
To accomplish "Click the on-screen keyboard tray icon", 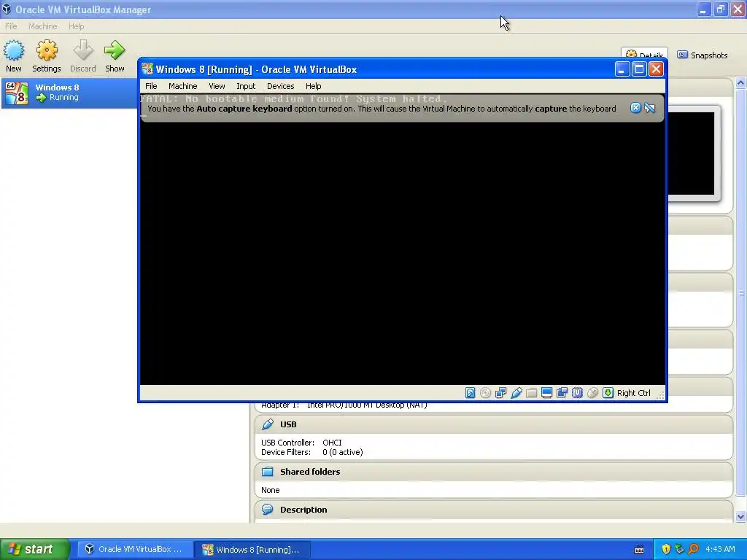I will click(639, 550).
